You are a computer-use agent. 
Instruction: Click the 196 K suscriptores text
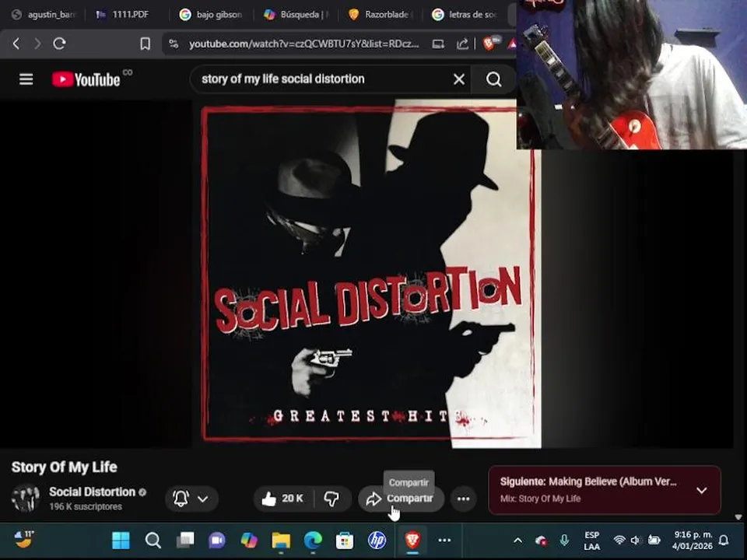click(x=86, y=506)
